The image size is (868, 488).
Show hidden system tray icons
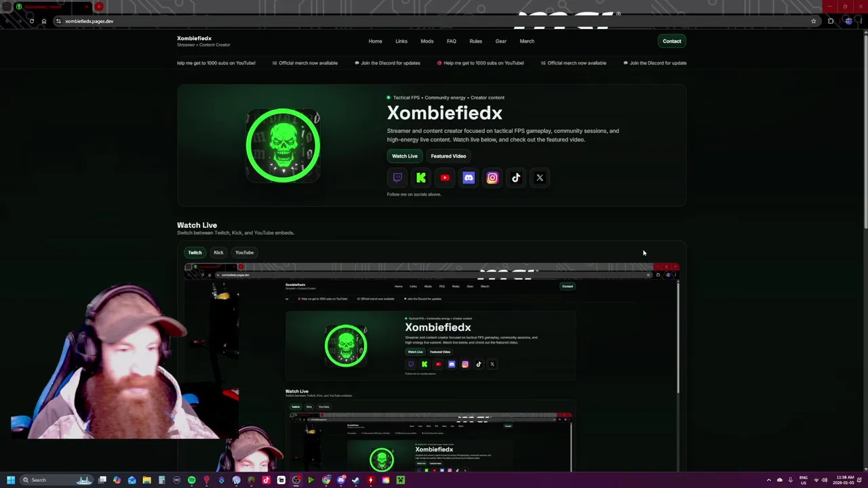(x=769, y=480)
